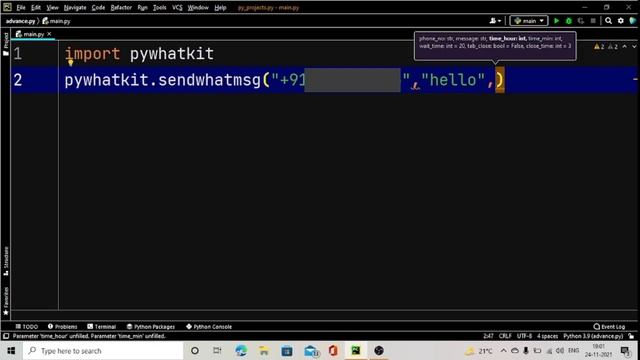Screen dimensions: 640x360
Task: Open Cortana circle icon on taskbar
Action: point(195,351)
